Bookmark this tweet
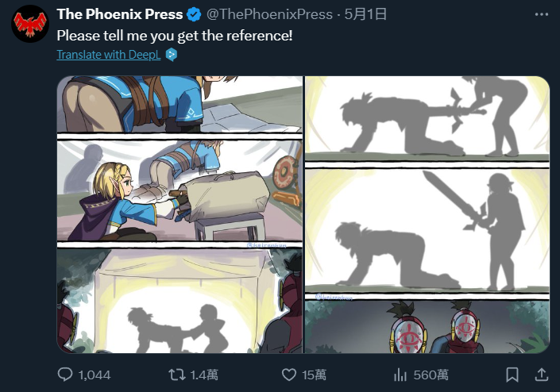The image size is (560, 392). coord(512,375)
